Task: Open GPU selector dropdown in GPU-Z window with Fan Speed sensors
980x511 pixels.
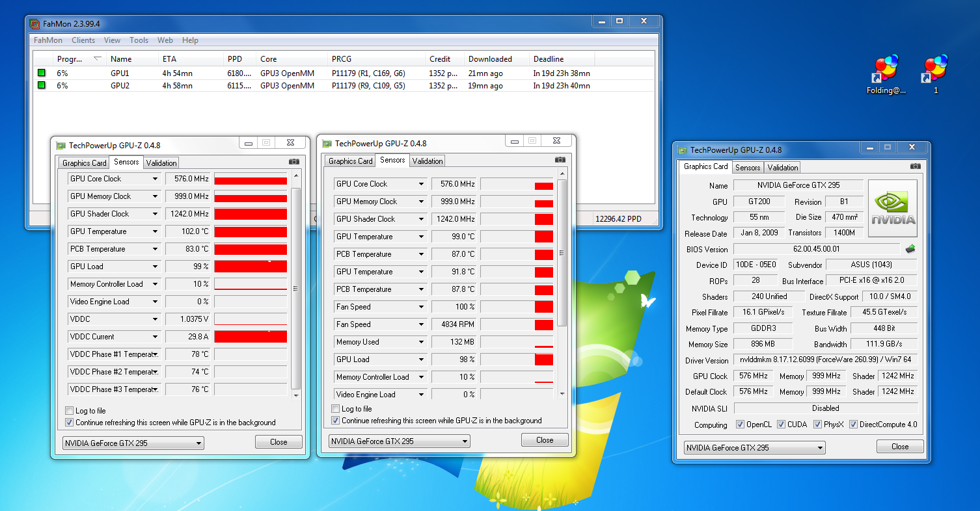Action: (x=399, y=441)
